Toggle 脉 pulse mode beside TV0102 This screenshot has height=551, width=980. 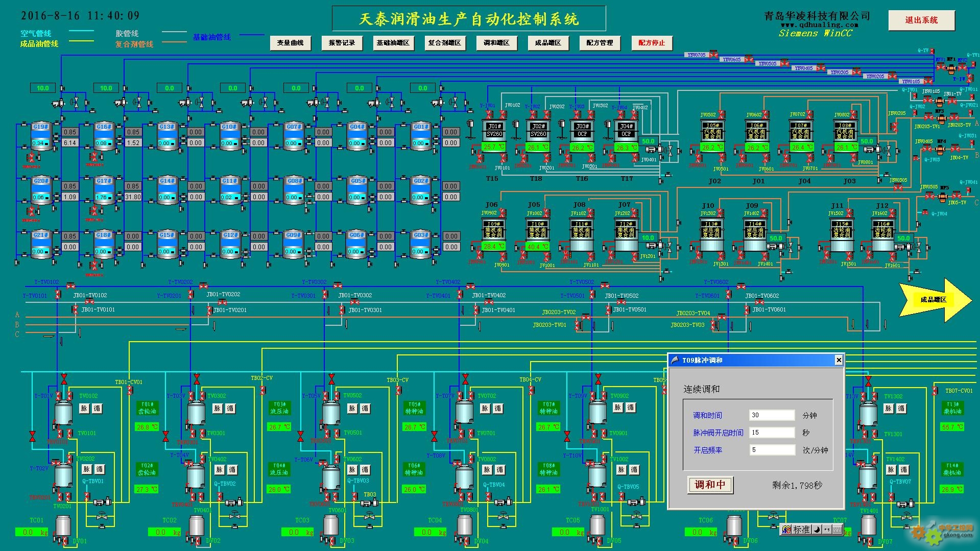(84, 409)
